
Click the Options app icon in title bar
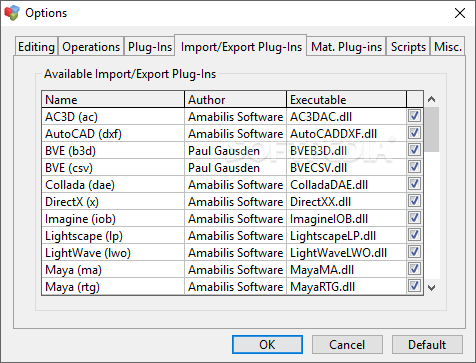click(12, 13)
